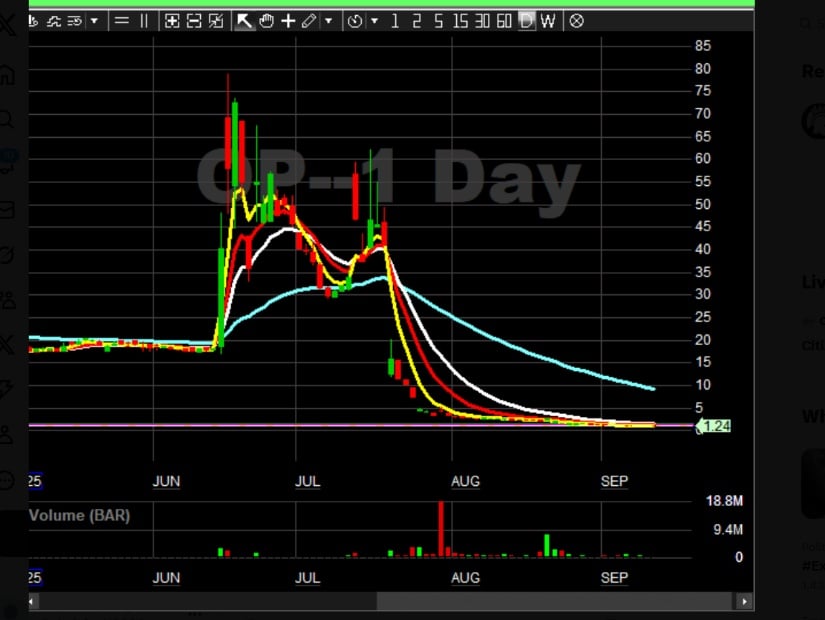Click the 1.24 current price label
This screenshot has height=620, width=825.
point(713,426)
